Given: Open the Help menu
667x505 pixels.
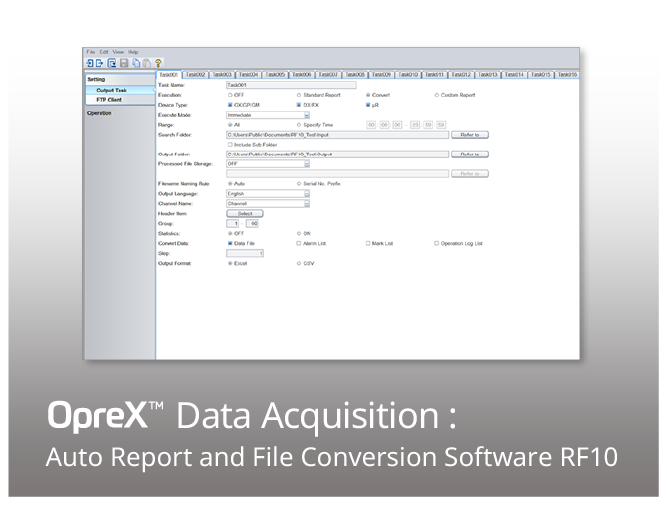Looking at the screenshot, I should point(133,52).
